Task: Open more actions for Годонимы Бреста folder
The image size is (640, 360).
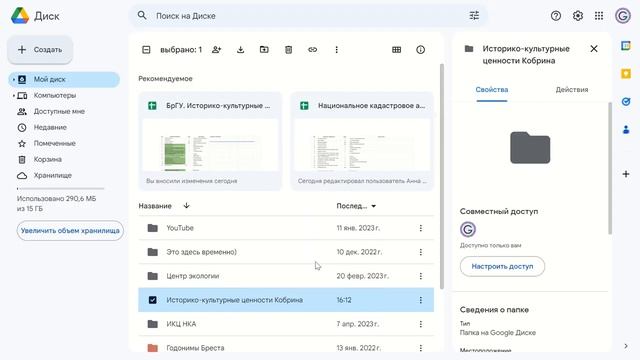Action: point(420,348)
